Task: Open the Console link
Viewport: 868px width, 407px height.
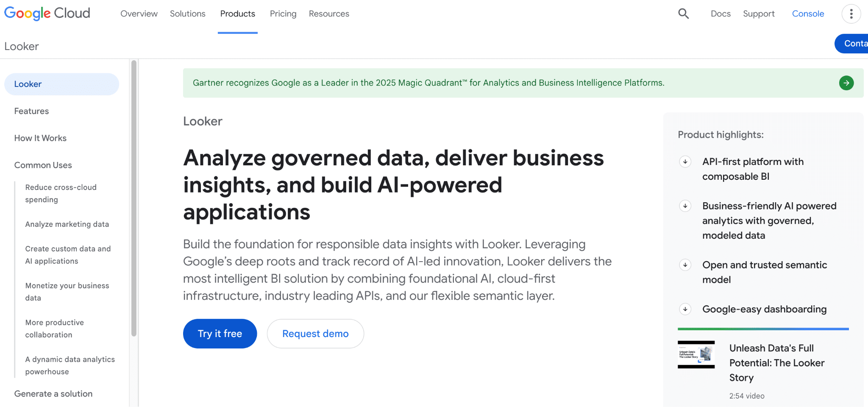Action: pos(808,14)
